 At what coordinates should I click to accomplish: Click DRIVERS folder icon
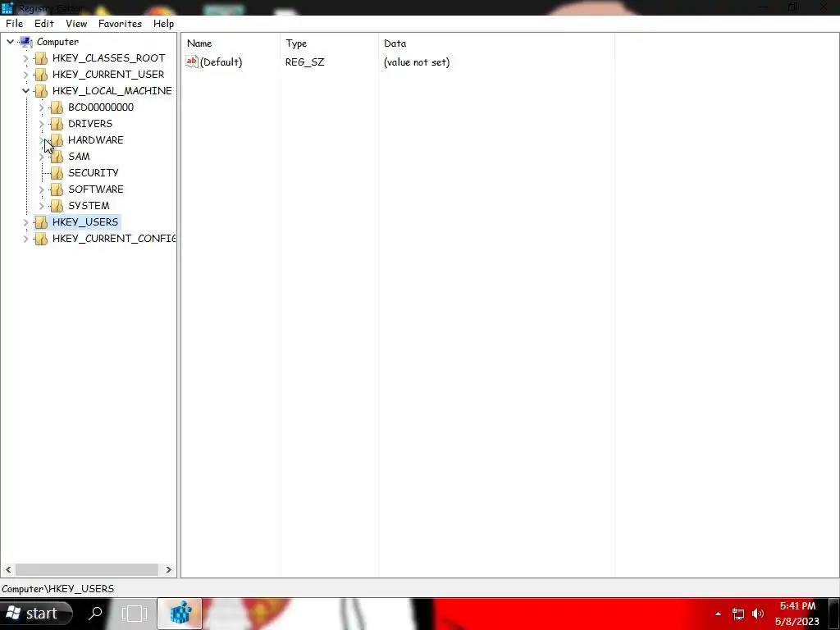pos(57,124)
